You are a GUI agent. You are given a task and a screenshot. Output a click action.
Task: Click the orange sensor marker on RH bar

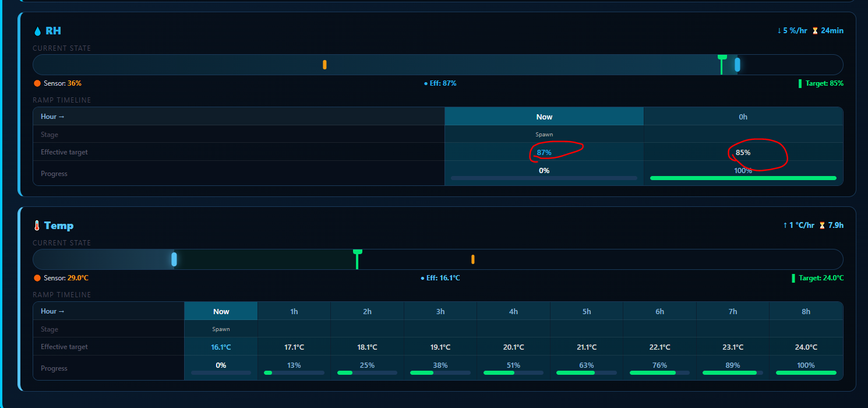[324, 65]
